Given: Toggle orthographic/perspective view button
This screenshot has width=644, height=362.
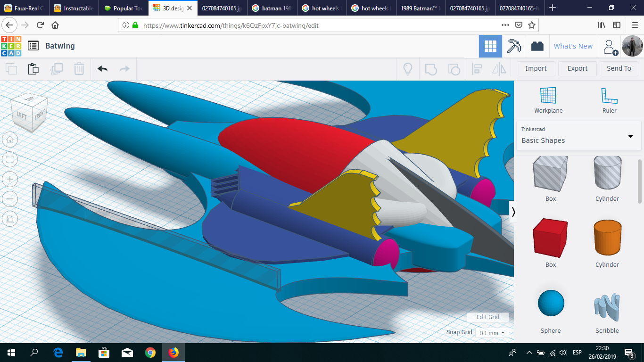Looking at the screenshot, I should pos(10,219).
